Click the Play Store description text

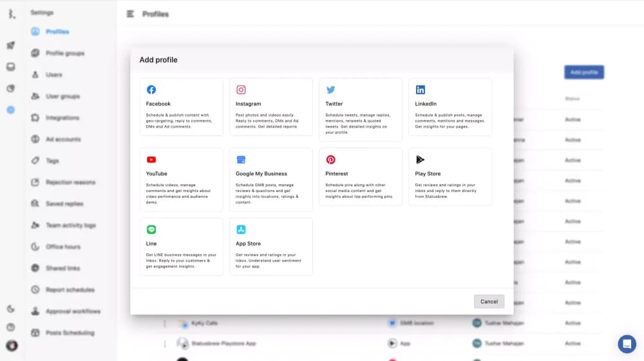pyautogui.click(x=446, y=191)
